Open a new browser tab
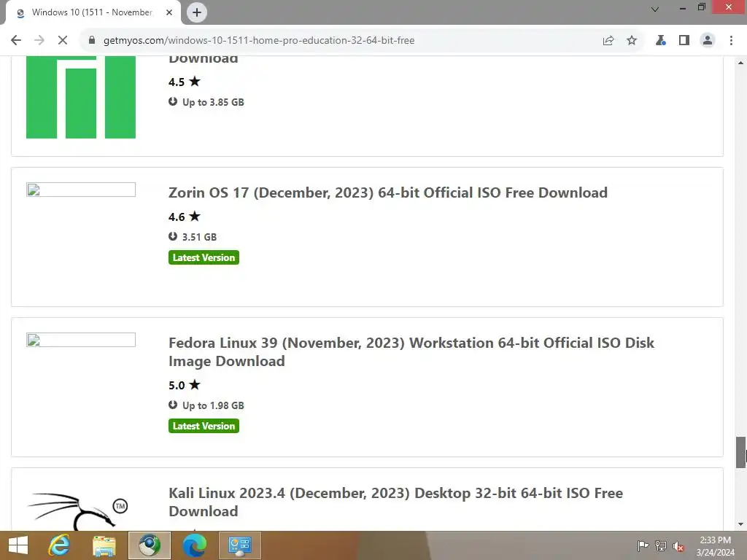Viewport: 747px width, 560px height. 197,12
